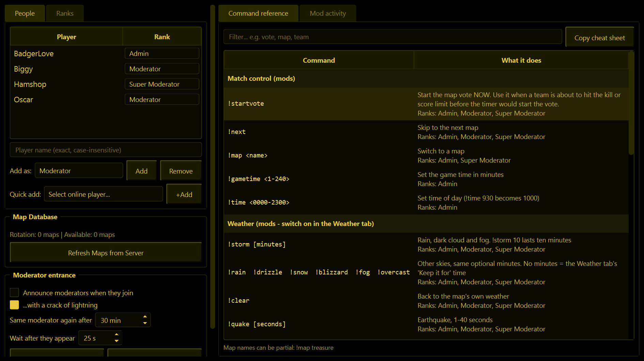
Task: Click Refresh Maps from Server
Action: point(106,253)
